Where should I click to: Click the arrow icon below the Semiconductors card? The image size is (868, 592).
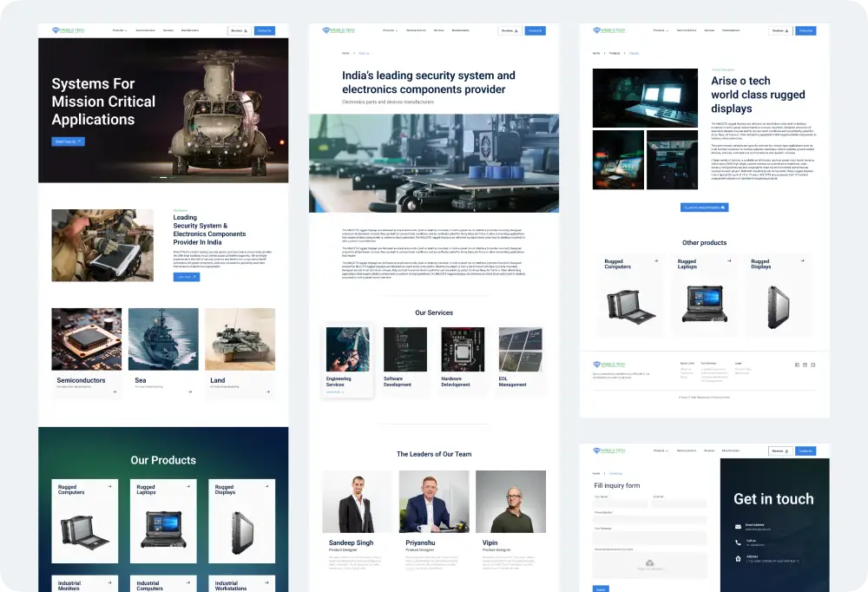114,392
